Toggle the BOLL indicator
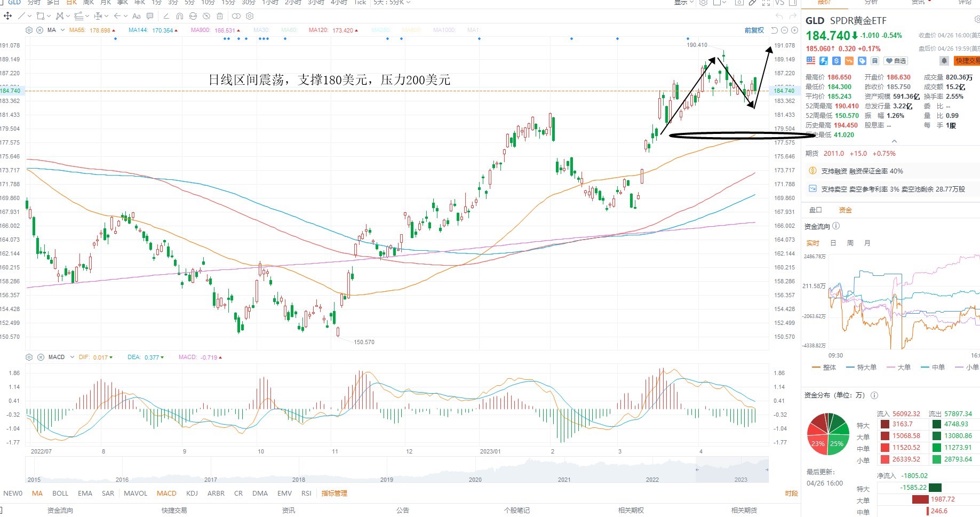The width and height of the screenshot is (980, 517). (60, 494)
